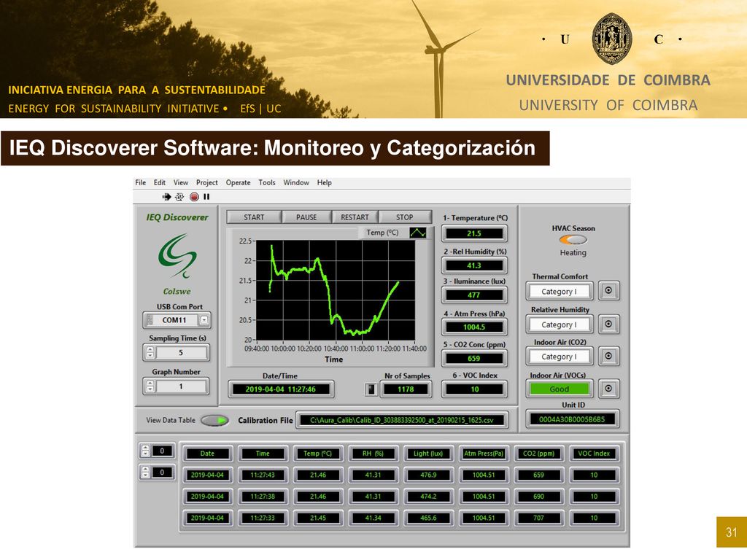
Task: Click the Indoor Air (VOCs) round indicator button
Action: tap(608, 388)
